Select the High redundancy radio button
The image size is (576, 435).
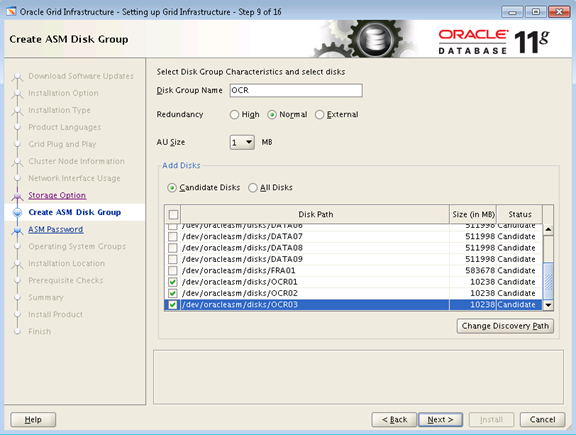pyautogui.click(x=234, y=115)
